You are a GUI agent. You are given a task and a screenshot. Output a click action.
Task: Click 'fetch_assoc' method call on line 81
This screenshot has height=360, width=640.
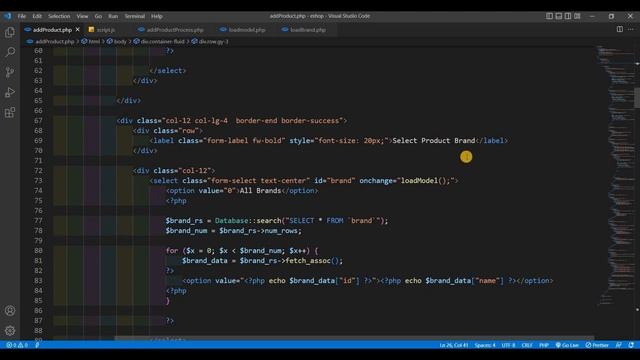(308, 260)
